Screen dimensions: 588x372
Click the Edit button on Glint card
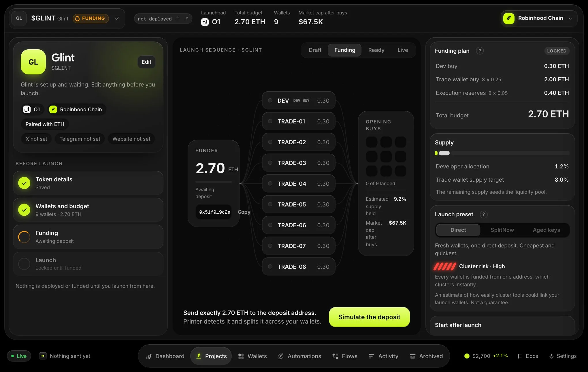146,62
